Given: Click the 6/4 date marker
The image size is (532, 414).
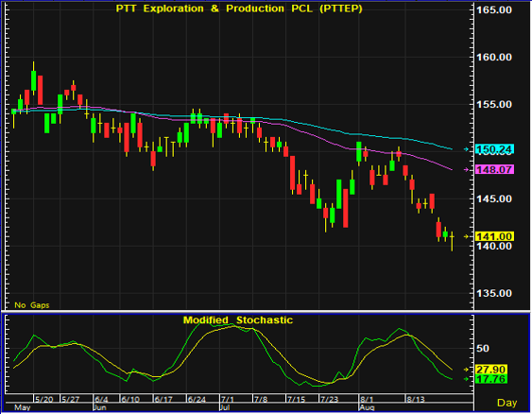Looking at the screenshot, I should pyautogui.click(x=101, y=399).
